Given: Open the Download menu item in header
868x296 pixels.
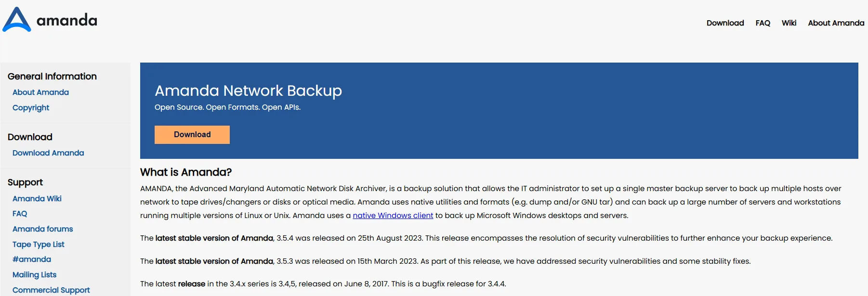Looking at the screenshot, I should [x=725, y=23].
